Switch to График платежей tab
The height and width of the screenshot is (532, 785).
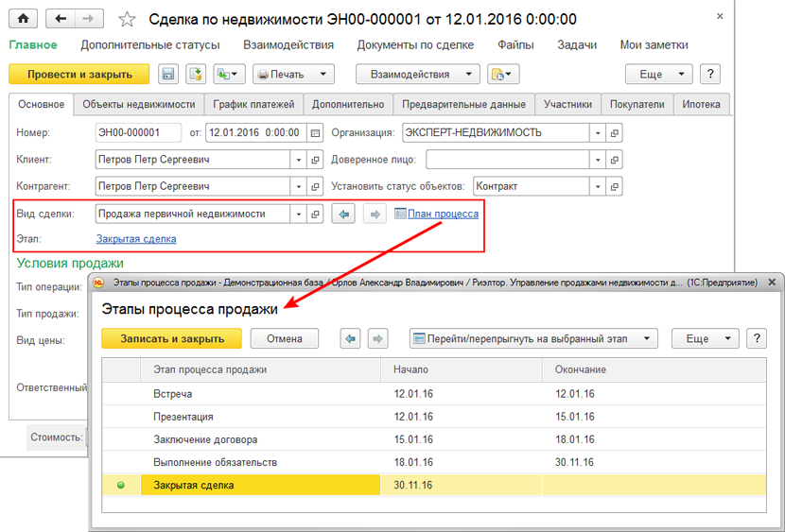coord(253,104)
